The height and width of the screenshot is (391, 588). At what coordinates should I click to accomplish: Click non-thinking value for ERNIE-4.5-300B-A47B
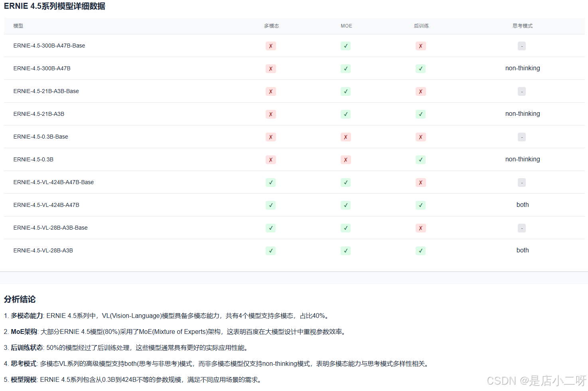tap(523, 68)
